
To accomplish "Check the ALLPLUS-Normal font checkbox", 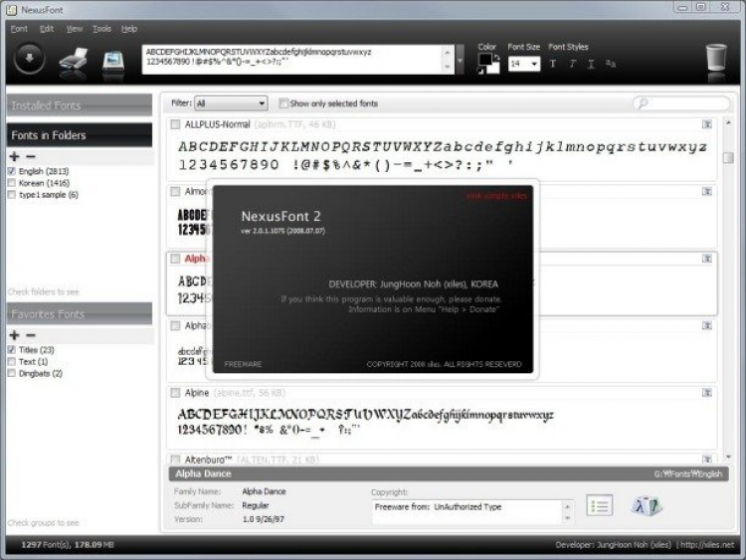I will click(x=175, y=124).
